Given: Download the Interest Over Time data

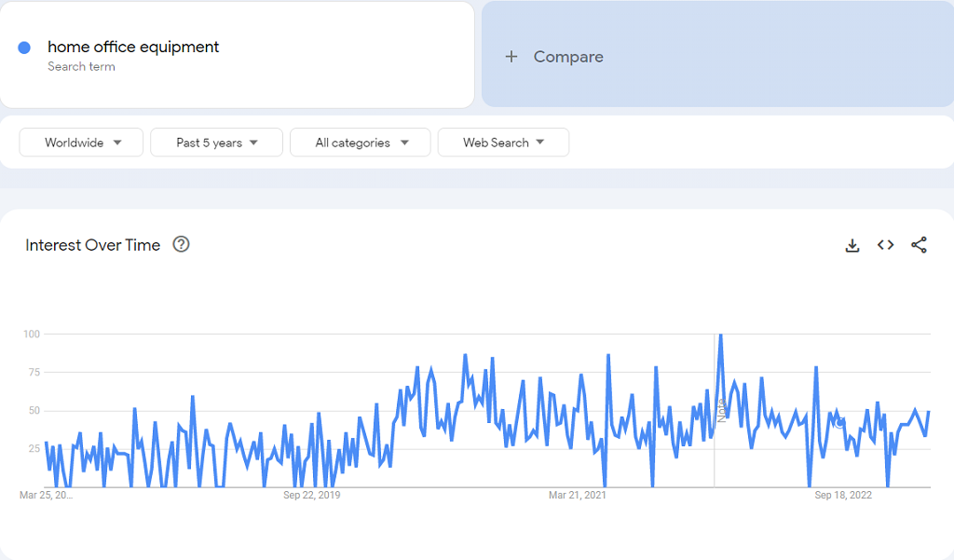Looking at the screenshot, I should click(x=852, y=245).
